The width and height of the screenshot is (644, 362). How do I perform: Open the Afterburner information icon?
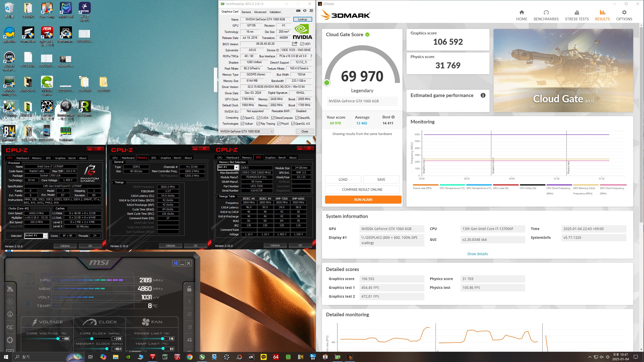click(10, 314)
